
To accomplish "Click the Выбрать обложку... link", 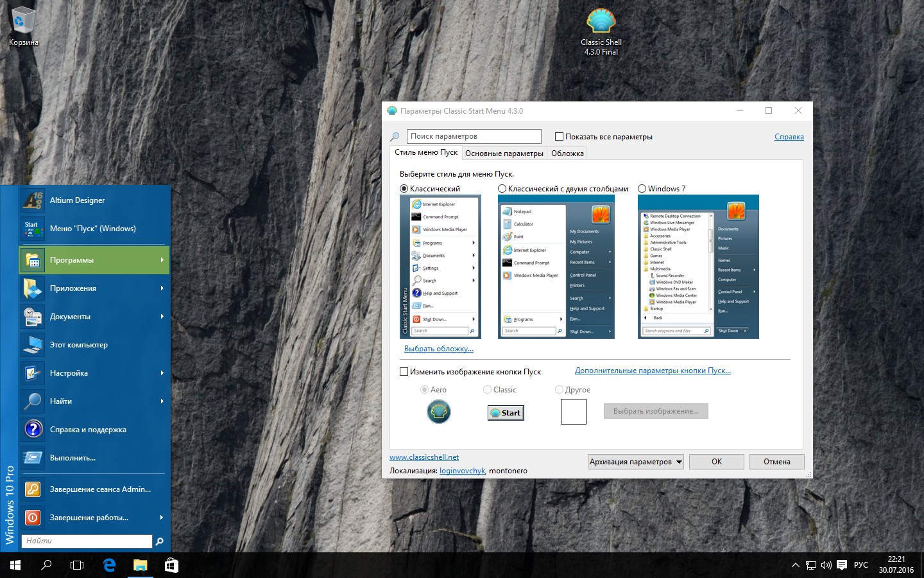I will (439, 349).
